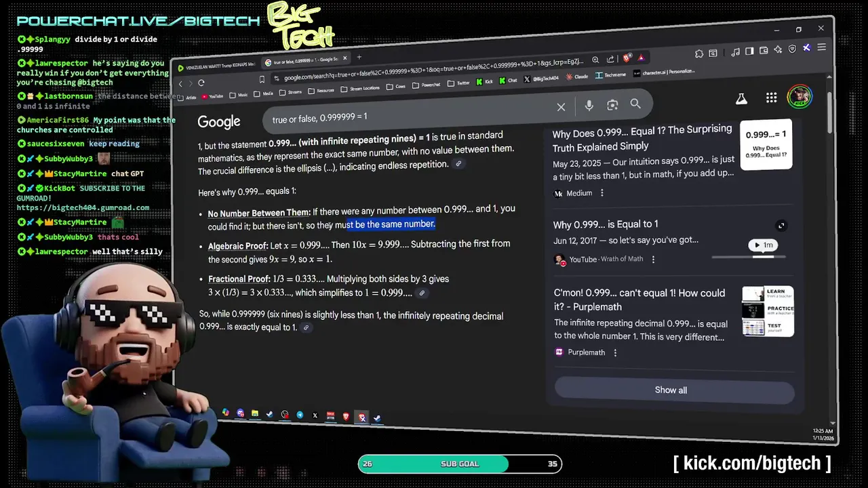Open Brave Leo AI sparkle icon

coord(778,49)
